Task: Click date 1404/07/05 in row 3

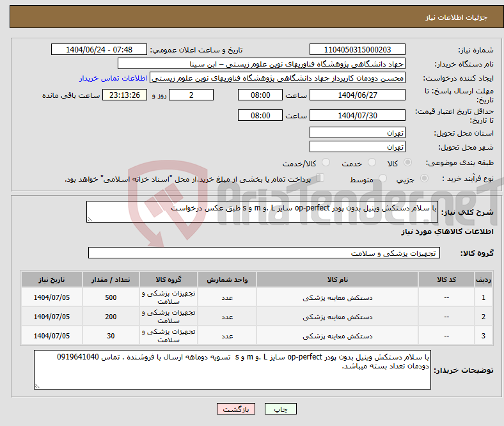Action: click(51, 336)
